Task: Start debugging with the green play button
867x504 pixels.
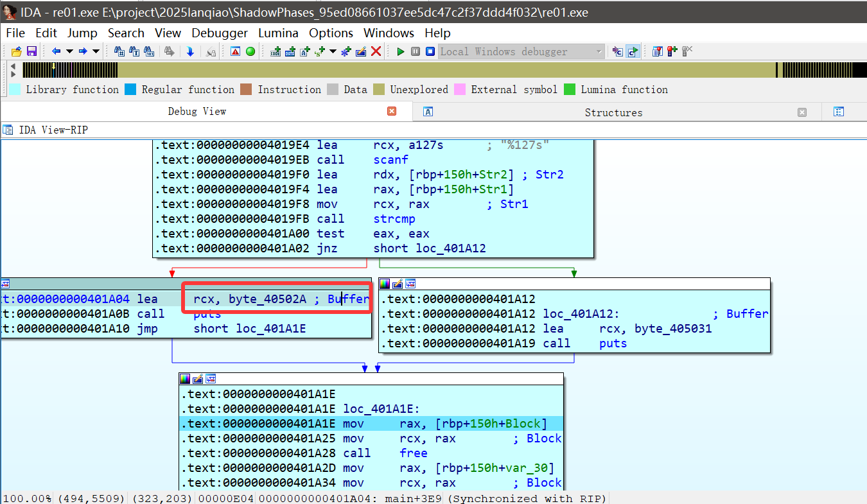Action: pos(401,51)
